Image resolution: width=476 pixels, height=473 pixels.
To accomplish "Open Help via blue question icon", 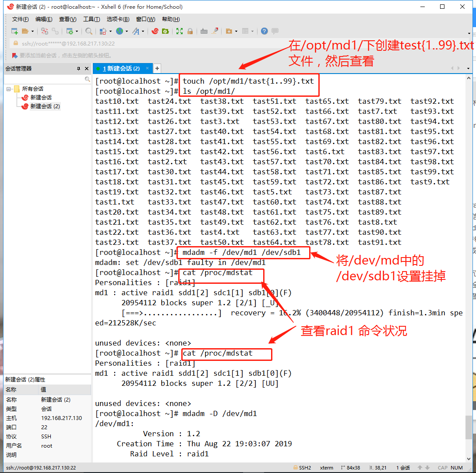I will pos(264,31).
